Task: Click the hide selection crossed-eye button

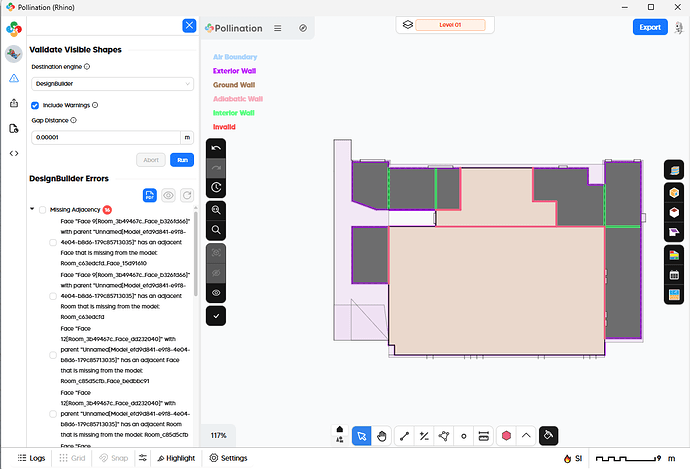Action: (x=216, y=273)
